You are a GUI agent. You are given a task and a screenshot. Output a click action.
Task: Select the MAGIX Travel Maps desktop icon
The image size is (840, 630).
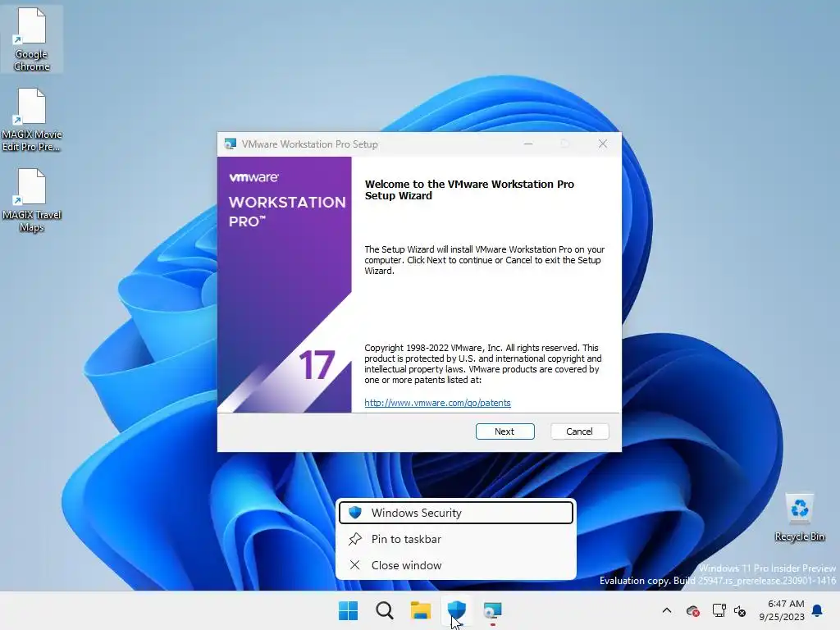tap(32, 200)
